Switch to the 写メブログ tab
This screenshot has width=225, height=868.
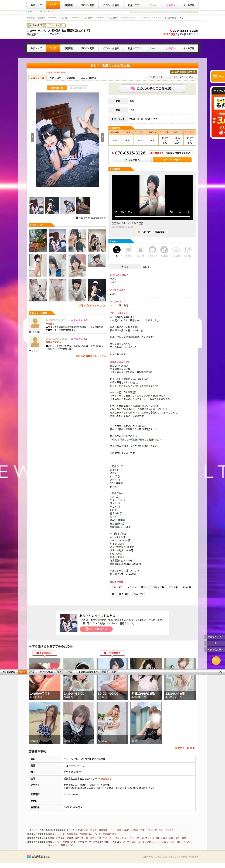[55, 77]
